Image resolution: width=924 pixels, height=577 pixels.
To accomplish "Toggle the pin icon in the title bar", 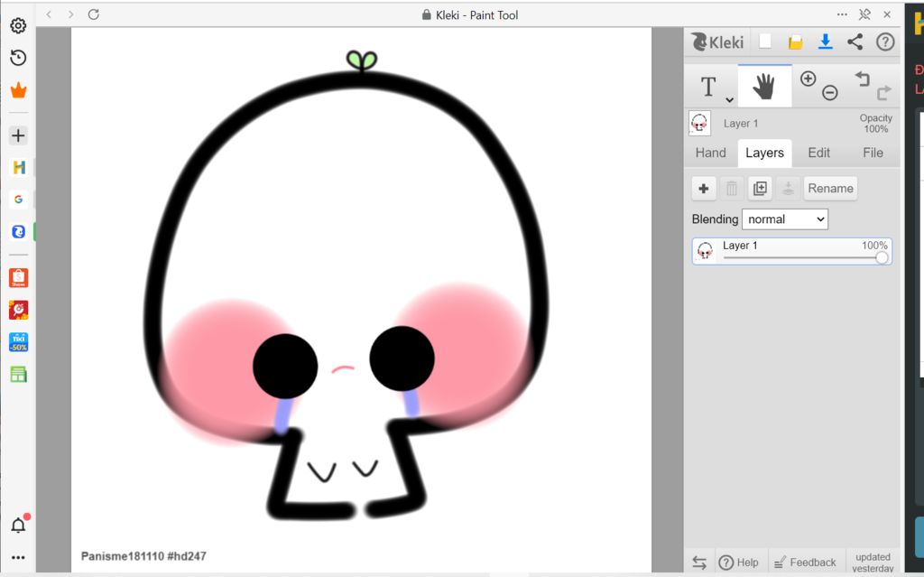I will 864,14.
